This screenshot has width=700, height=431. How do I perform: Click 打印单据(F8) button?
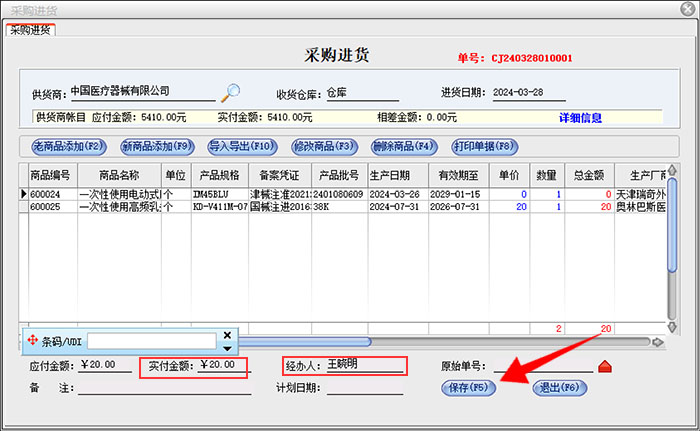(485, 146)
